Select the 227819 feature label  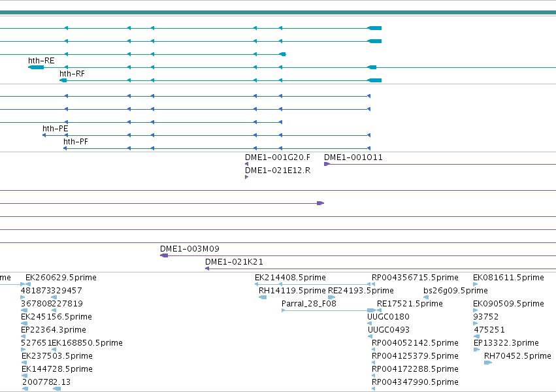(67, 304)
